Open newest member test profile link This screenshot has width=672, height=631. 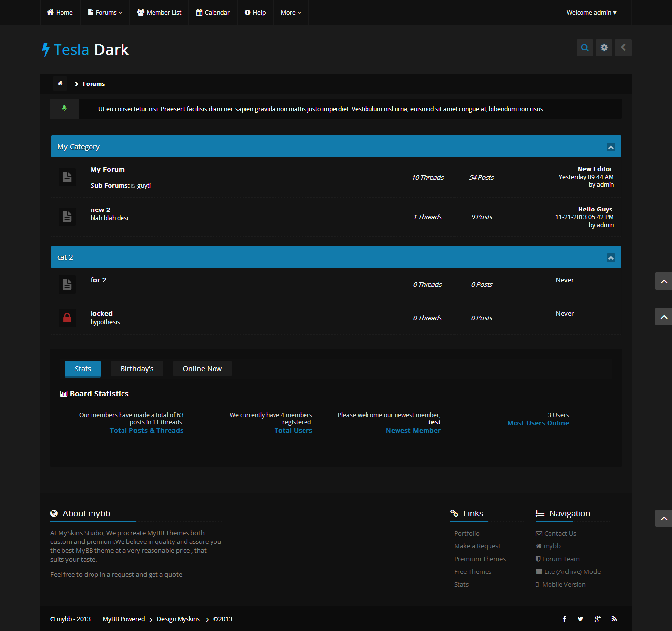434,422
